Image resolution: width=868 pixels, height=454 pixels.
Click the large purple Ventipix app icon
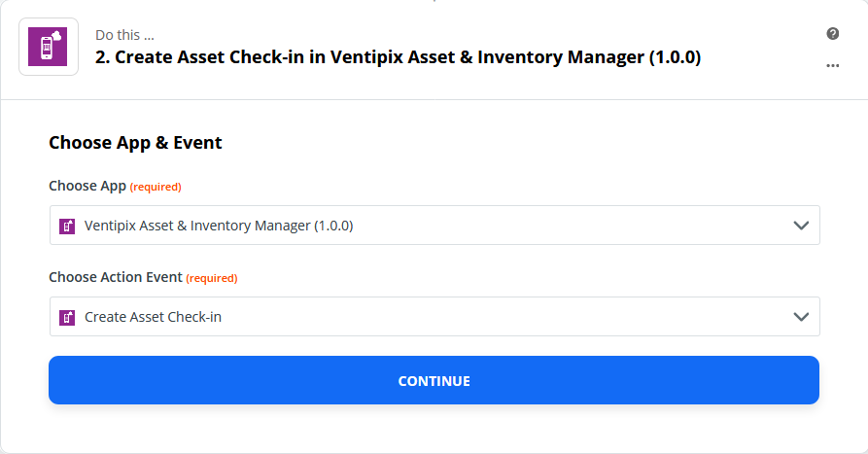pos(49,47)
